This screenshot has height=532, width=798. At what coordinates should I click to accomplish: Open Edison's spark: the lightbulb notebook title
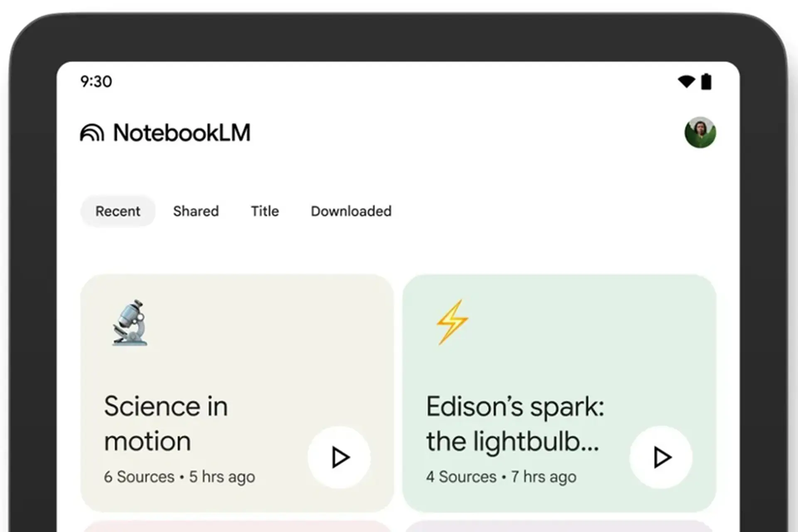coord(515,423)
